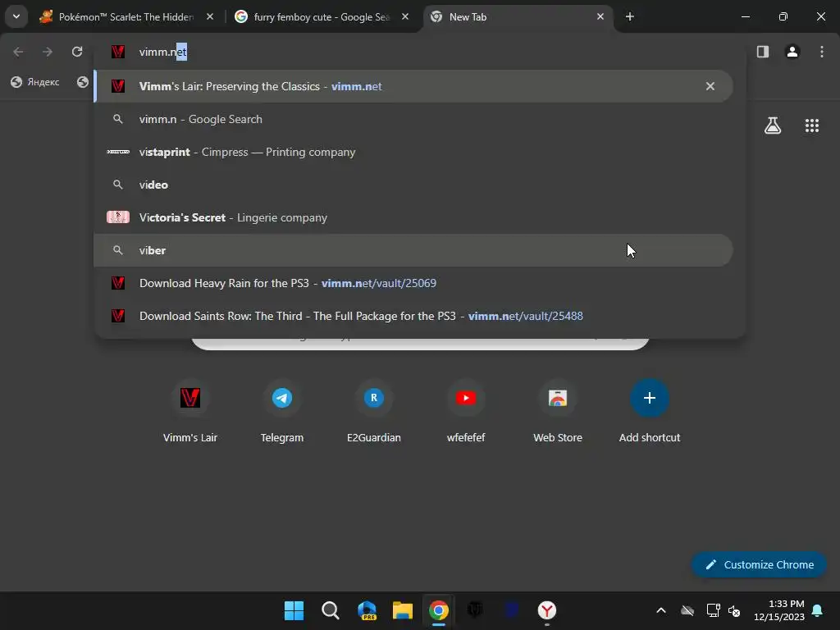Open the E2Guardian shortcut
The width and height of the screenshot is (840, 630).
click(374, 412)
